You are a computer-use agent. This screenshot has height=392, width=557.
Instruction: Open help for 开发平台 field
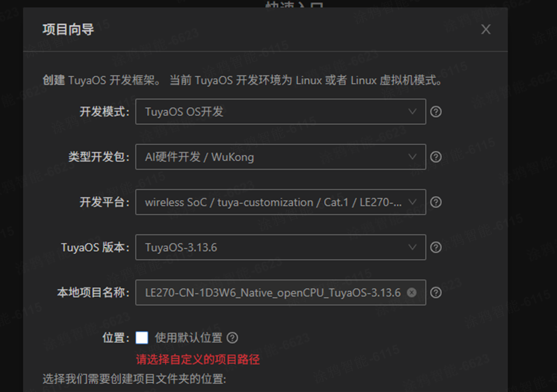(436, 202)
